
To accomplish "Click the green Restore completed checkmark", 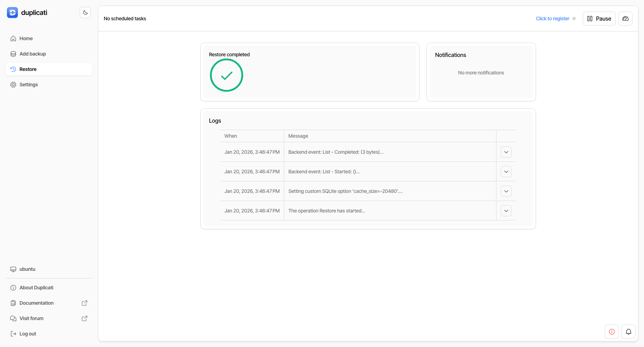I will pos(226,75).
